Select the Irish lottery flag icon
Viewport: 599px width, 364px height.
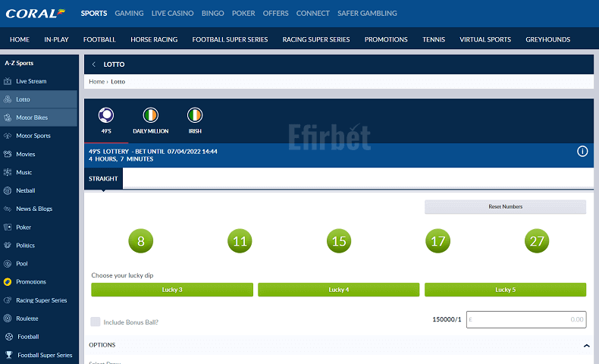pos(195,115)
